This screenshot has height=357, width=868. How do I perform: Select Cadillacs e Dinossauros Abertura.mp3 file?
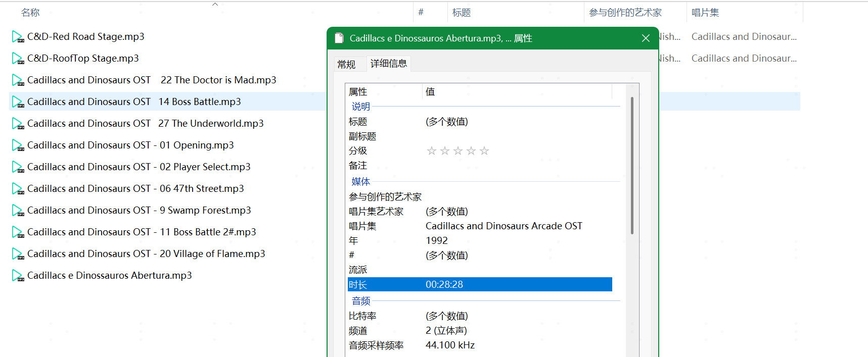(109, 276)
